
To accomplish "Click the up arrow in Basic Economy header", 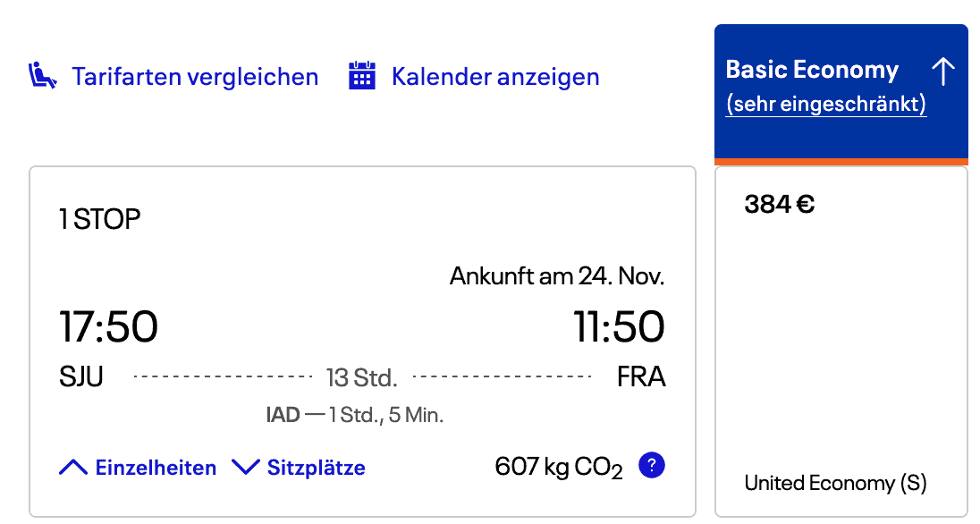I will tap(942, 72).
